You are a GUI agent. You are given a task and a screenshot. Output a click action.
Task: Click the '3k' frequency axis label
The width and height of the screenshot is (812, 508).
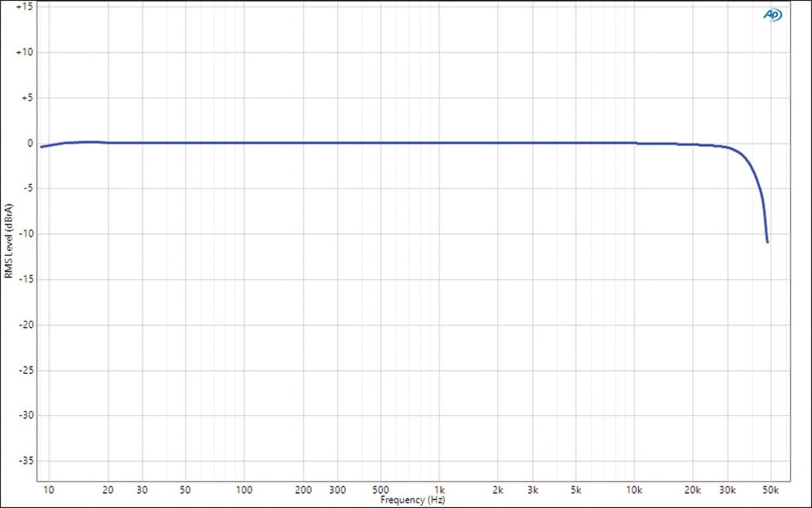(x=533, y=490)
